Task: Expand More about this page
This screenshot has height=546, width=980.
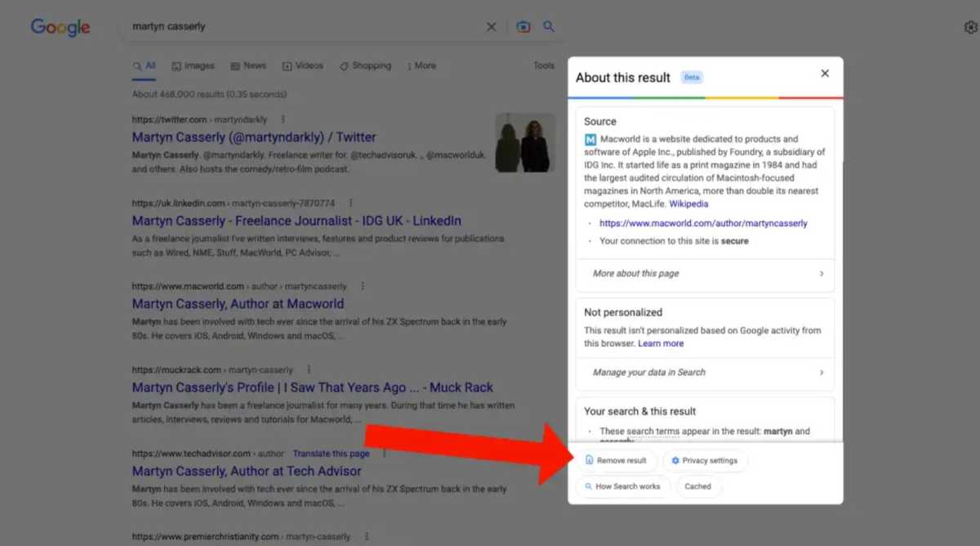Action: coord(705,274)
